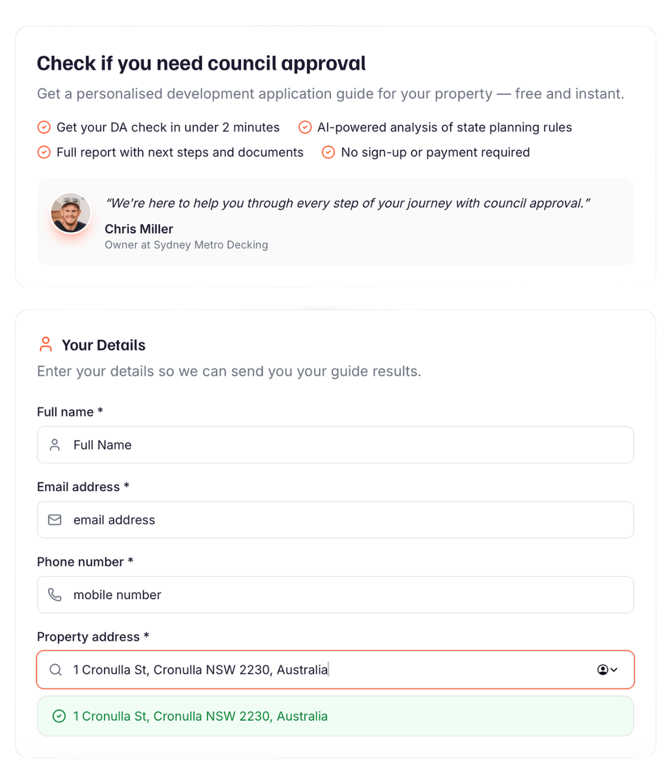Screen dimensions: 672x784
Task: Click the user icon in Full name field
Action: point(55,445)
